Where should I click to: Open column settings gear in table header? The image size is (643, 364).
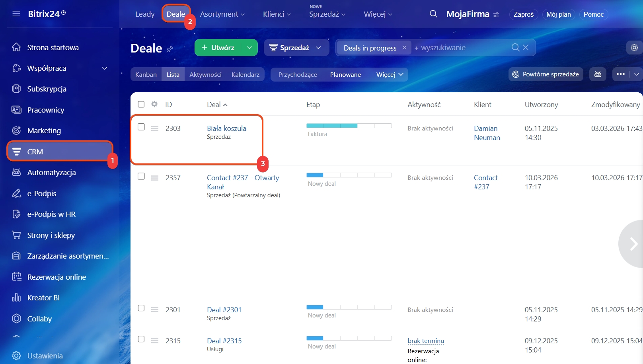(x=154, y=104)
